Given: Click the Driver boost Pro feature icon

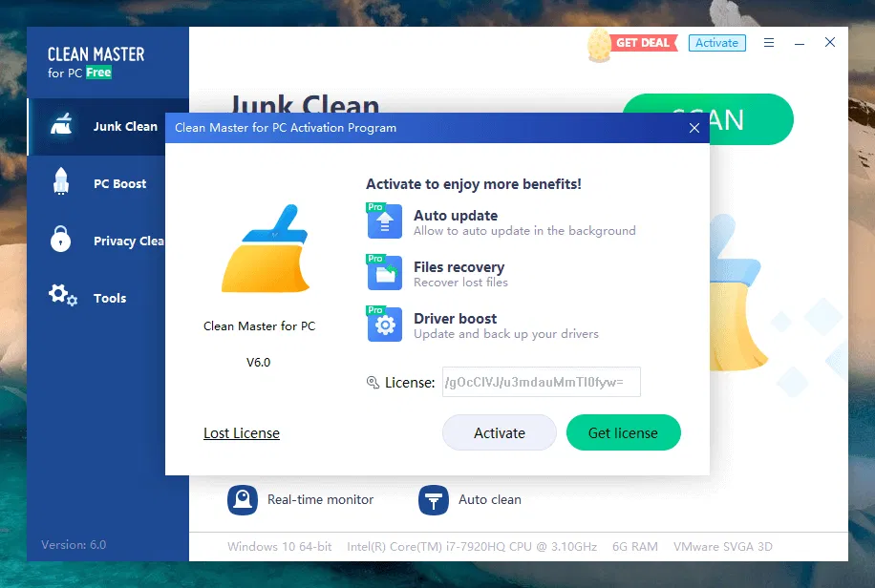Looking at the screenshot, I should [383, 324].
